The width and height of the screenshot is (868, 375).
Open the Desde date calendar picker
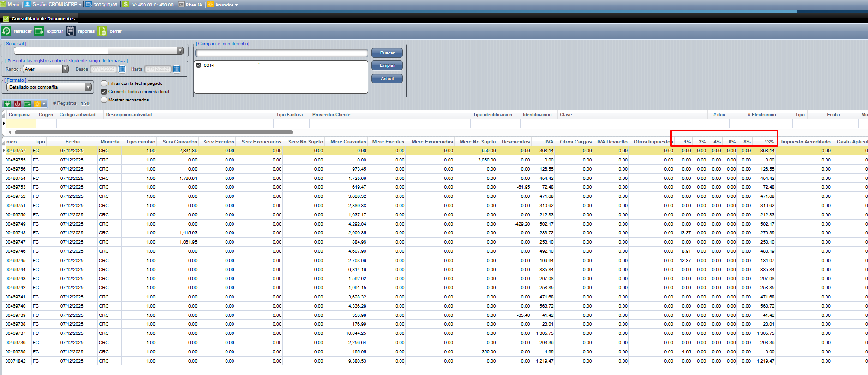pyautogui.click(x=122, y=69)
